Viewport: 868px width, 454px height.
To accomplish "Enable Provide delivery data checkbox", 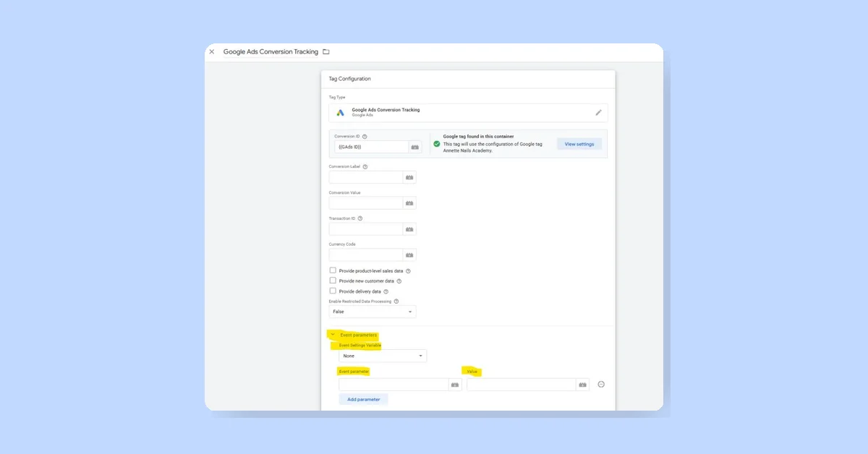I will (333, 291).
